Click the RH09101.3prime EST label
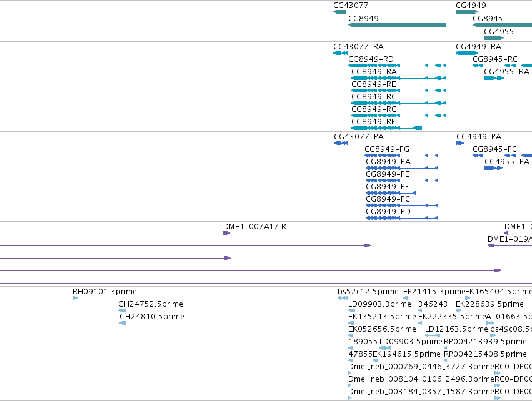 point(104,292)
